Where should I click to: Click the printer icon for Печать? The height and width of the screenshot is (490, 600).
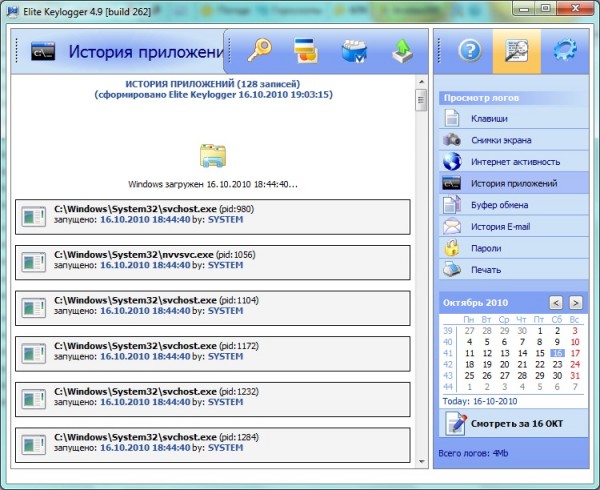click(x=452, y=269)
